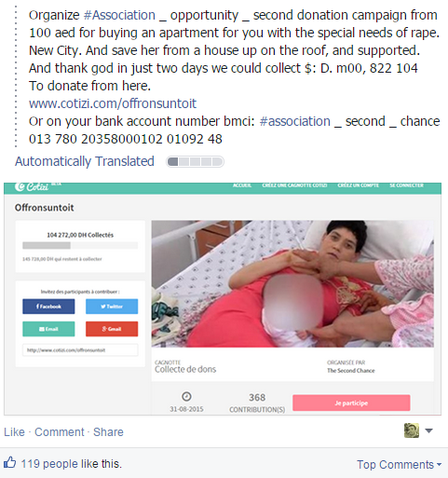Open the www.cotizi.com/offronsuntoit link
Screen dimensions: 448x478
[x=113, y=103]
